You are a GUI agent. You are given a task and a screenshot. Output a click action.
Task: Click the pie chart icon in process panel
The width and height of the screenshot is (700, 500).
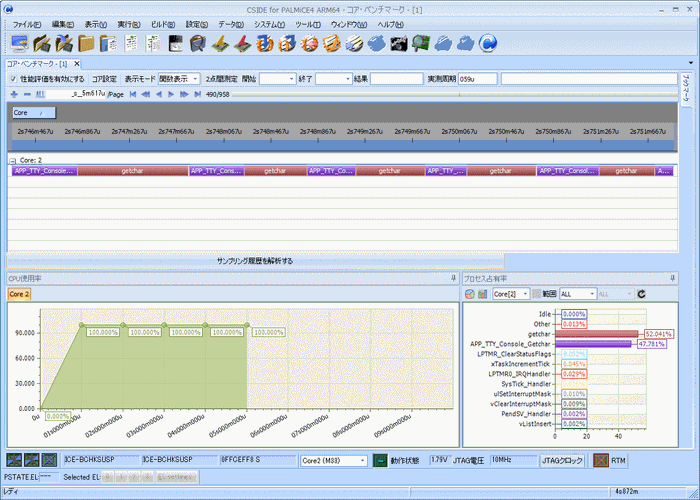[471, 294]
